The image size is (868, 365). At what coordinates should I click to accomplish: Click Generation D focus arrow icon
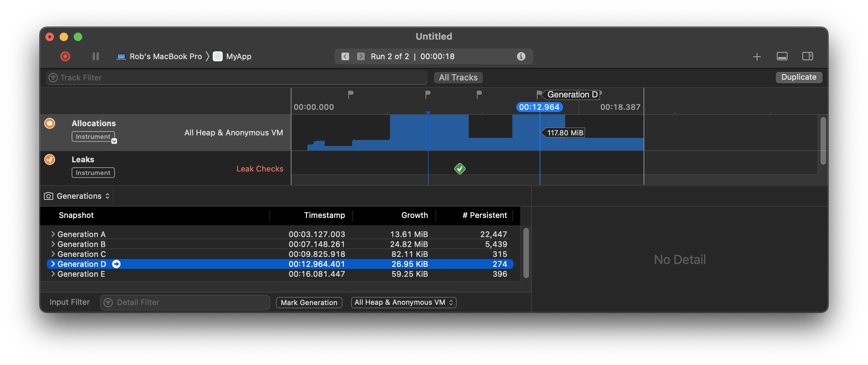tap(116, 264)
